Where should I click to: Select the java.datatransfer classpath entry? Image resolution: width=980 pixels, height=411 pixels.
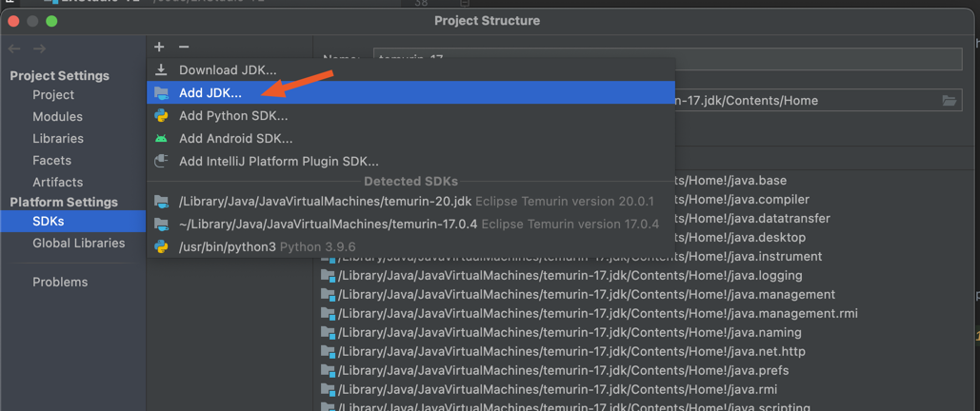coord(752,219)
